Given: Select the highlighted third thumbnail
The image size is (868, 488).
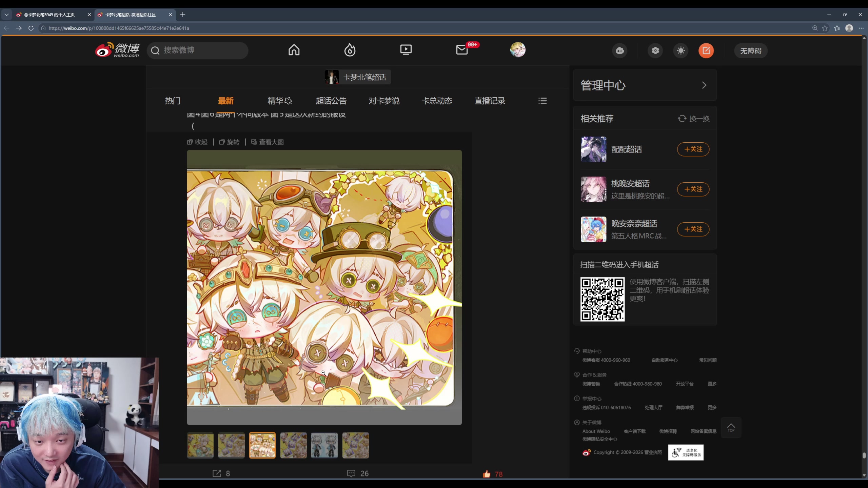Looking at the screenshot, I should coord(262,445).
